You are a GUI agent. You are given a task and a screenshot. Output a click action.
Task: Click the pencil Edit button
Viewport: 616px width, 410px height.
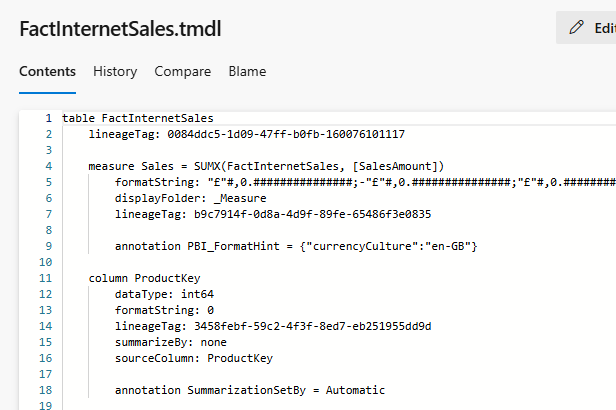[x=590, y=28]
